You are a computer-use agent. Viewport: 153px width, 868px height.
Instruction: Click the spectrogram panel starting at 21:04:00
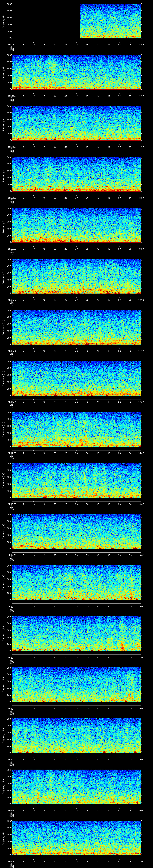point(77,21)
